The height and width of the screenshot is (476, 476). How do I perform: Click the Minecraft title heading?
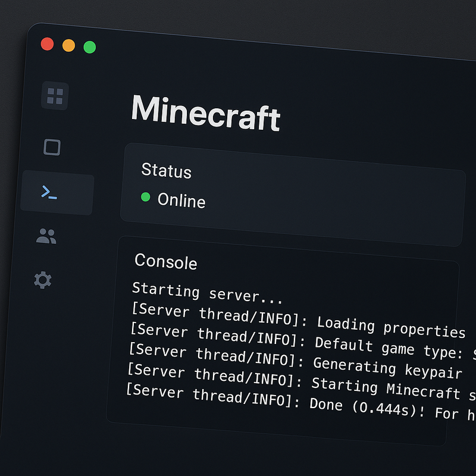click(x=206, y=114)
